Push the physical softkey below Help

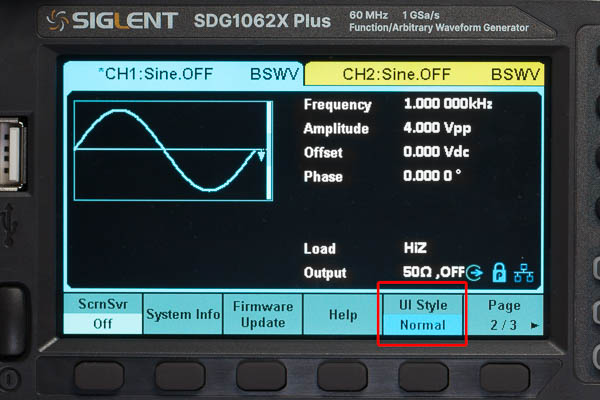point(342,377)
